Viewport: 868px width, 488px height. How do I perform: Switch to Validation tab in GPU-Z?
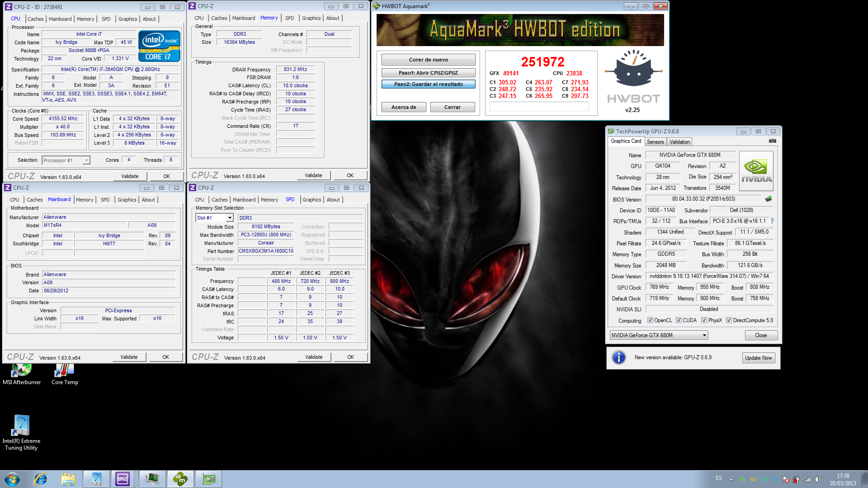(679, 142)
